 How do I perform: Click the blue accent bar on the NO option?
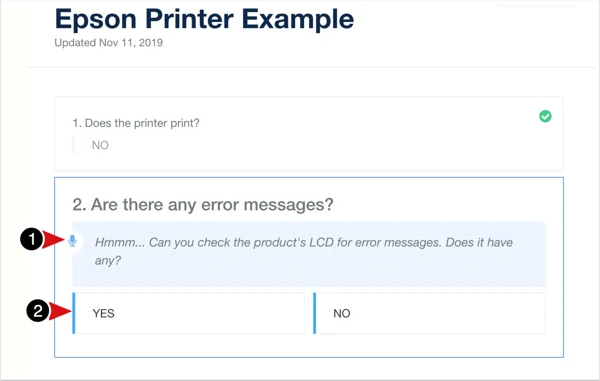(x=315, y=313)
